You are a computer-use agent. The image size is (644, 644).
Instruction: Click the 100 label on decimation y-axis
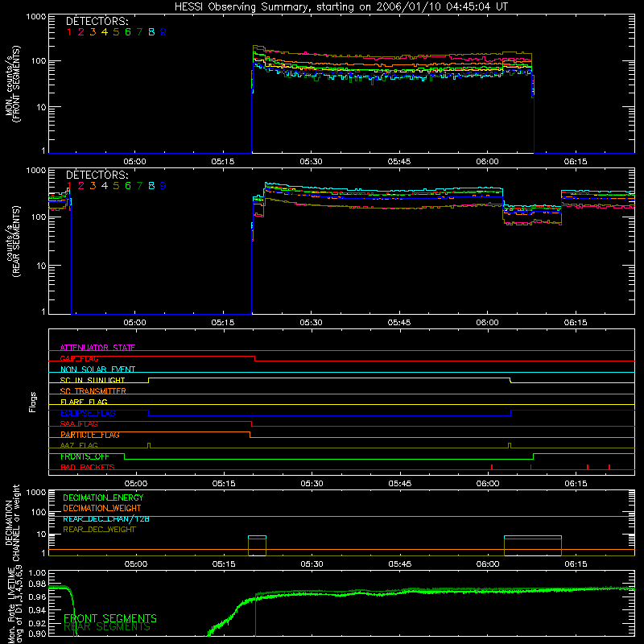click(39, 512)
